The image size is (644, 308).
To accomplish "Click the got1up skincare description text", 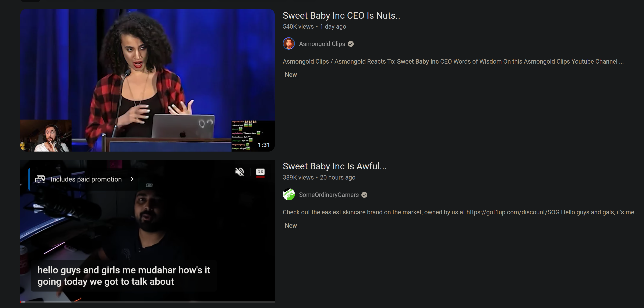I will pyautogui.click(x=461, y=212).
